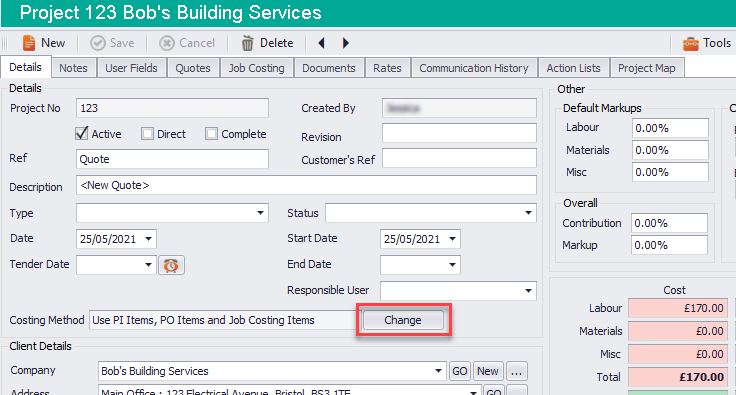Open the Project Map tab
This screenshot has width=736, height=395.
point(646,68)
